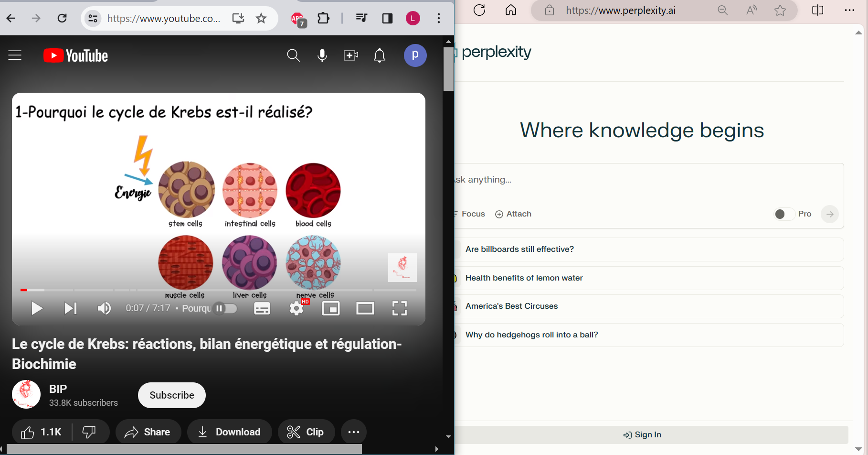
Task: Attach a file in Perplexity
Action: 513,214
